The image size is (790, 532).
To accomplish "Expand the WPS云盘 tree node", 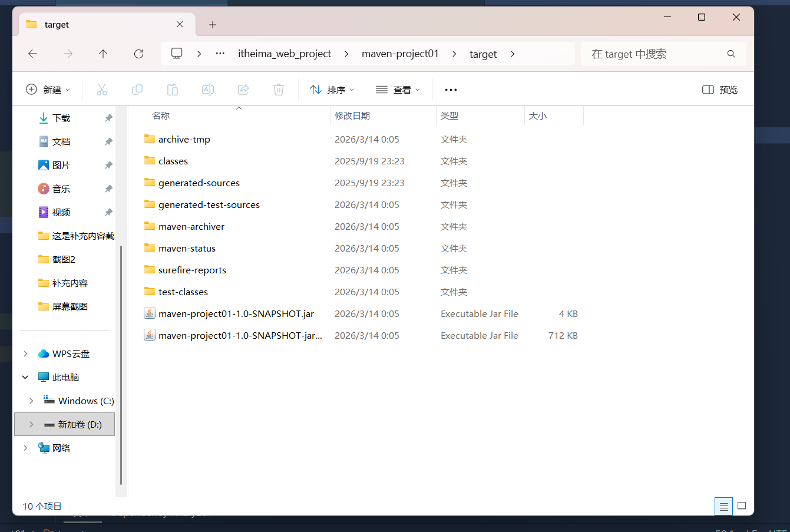I will pos(25,353).
